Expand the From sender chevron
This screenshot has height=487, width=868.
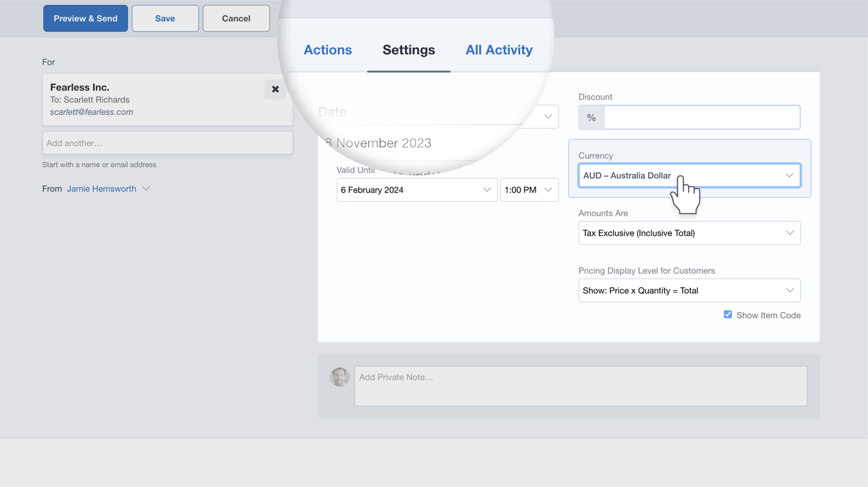coord(146,189)
